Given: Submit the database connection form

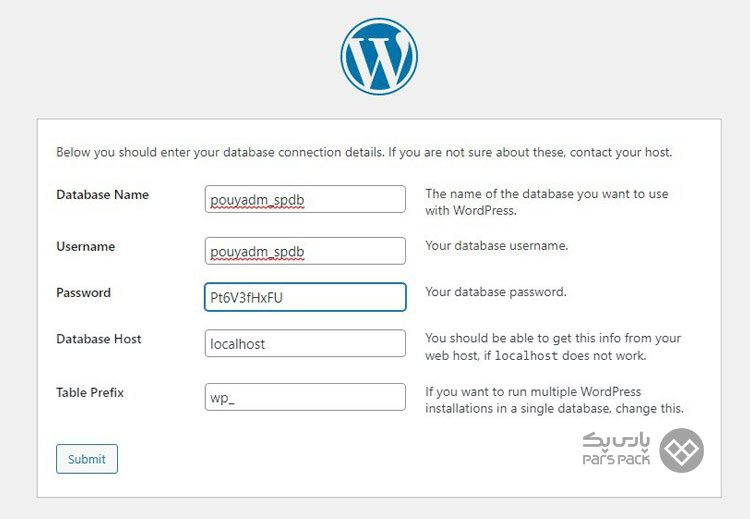Looking at the screenshot, I should click(87, 459).
